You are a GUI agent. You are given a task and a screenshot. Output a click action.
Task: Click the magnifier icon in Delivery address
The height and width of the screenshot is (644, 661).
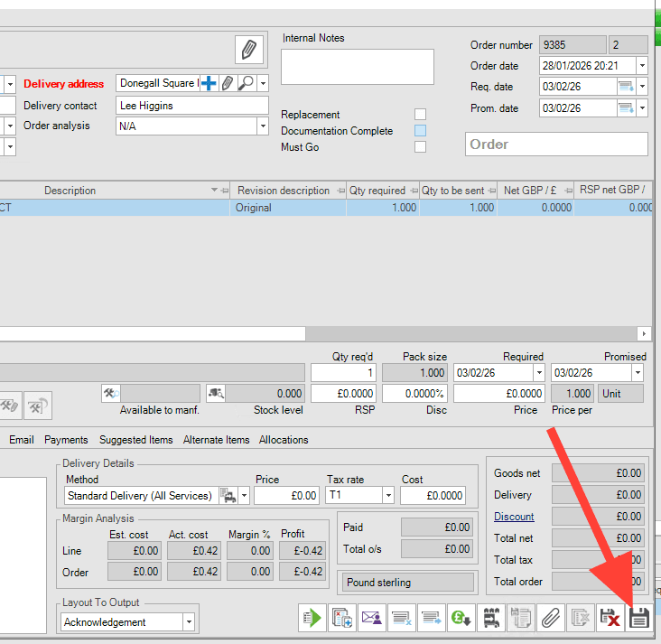pyautogui.click(x=246, y=83)
